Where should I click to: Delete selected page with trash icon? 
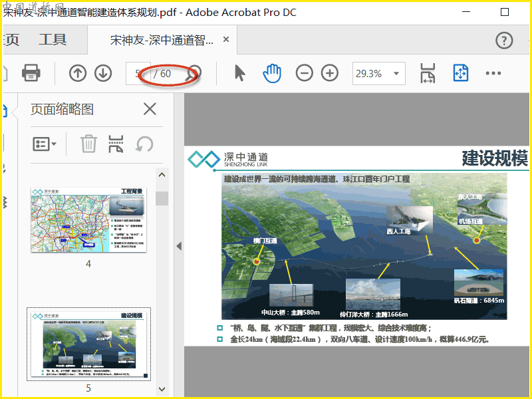88,144
